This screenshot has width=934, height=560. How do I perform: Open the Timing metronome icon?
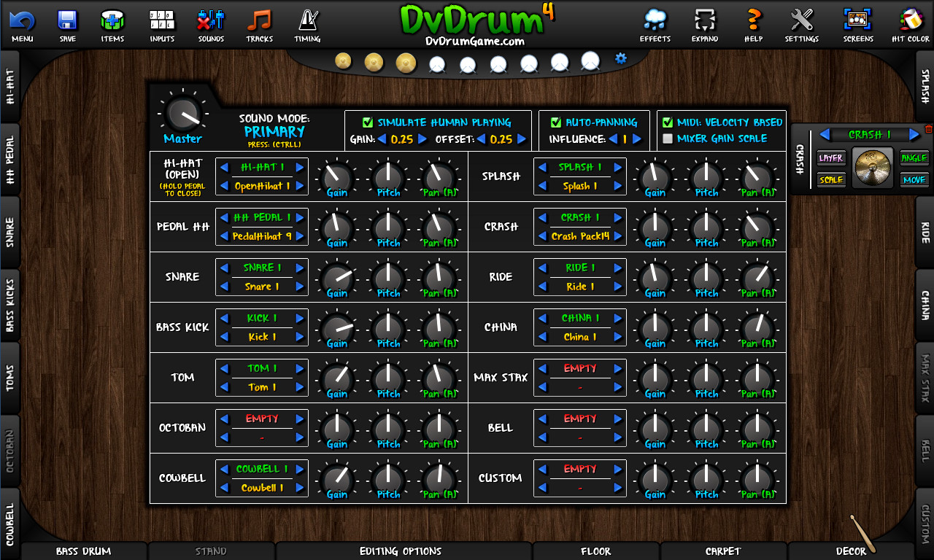coord(307,24)
